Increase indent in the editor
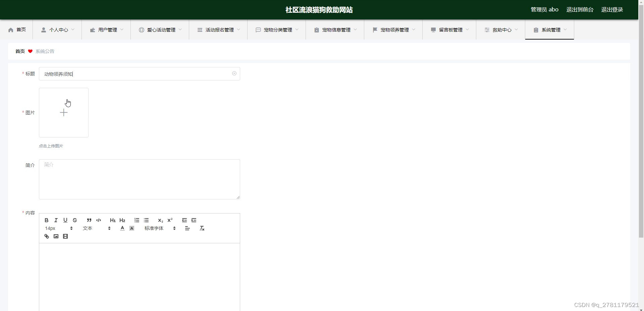The image size is (644, 311). pos(194,220)
